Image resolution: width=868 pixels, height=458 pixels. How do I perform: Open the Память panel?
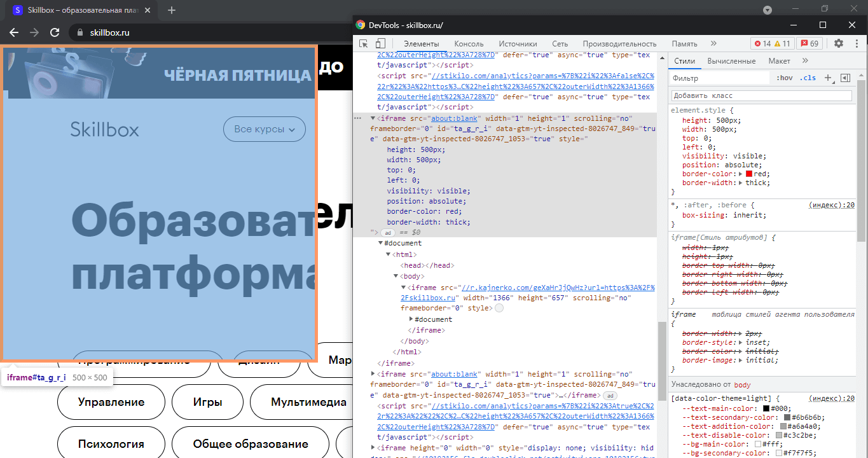pos(685,44)
